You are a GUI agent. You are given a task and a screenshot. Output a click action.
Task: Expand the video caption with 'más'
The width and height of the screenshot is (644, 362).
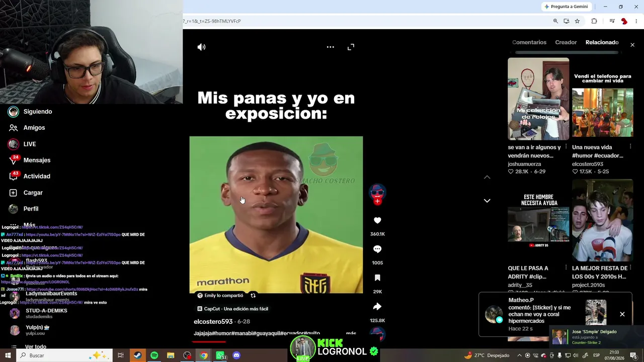click(351, 333)
